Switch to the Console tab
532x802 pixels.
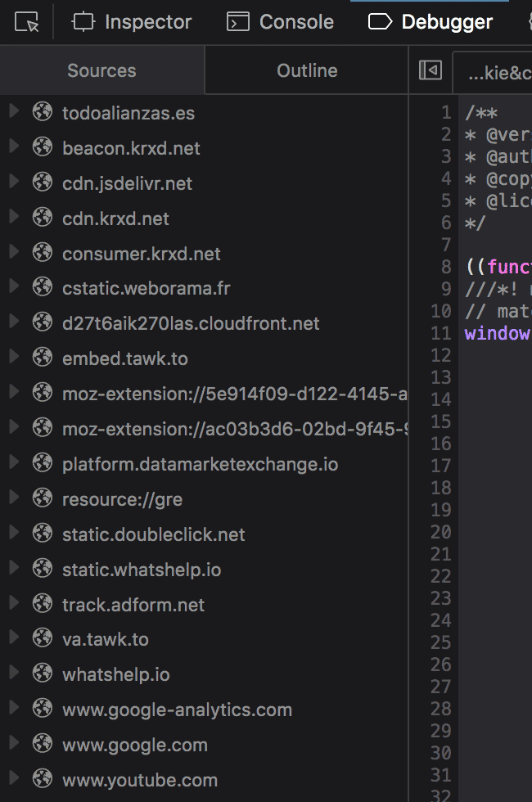point(280,22)
